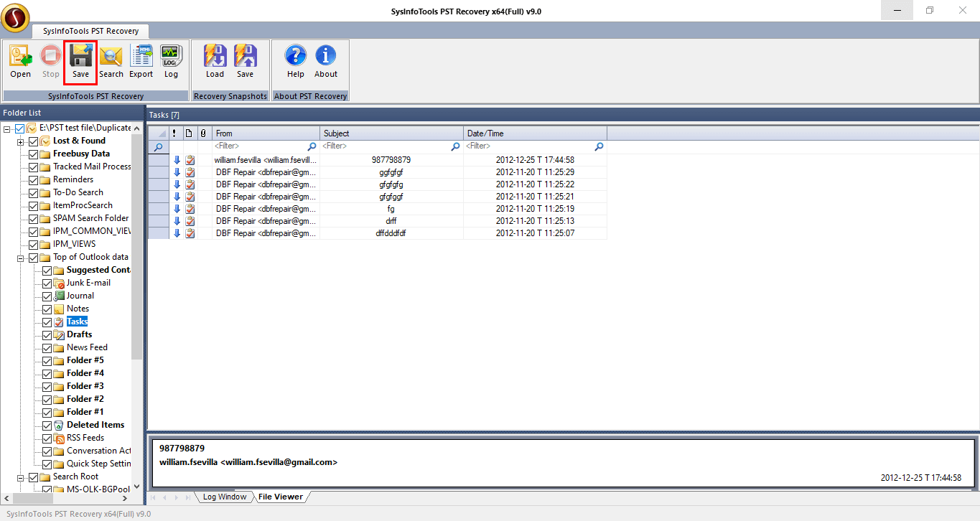Screen dimensions: 980x521
Task: Click the Export icon
Action: [x=141, y=62]
